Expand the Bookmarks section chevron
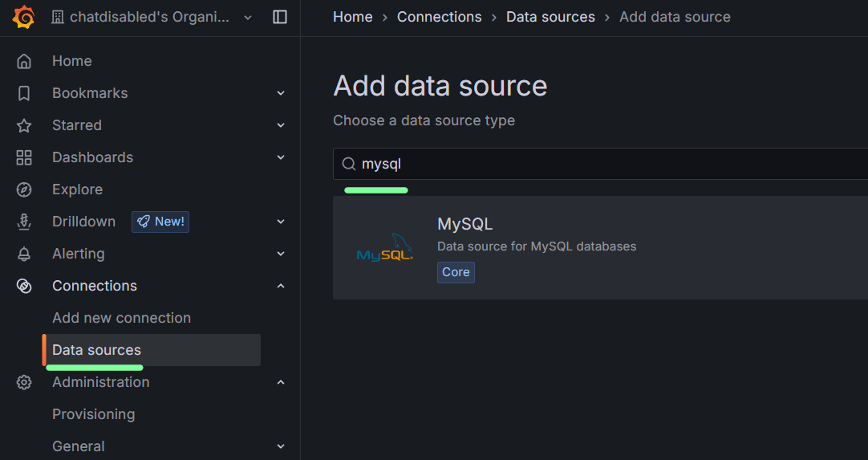Screen dimensions: 868x460 point(281,93)
